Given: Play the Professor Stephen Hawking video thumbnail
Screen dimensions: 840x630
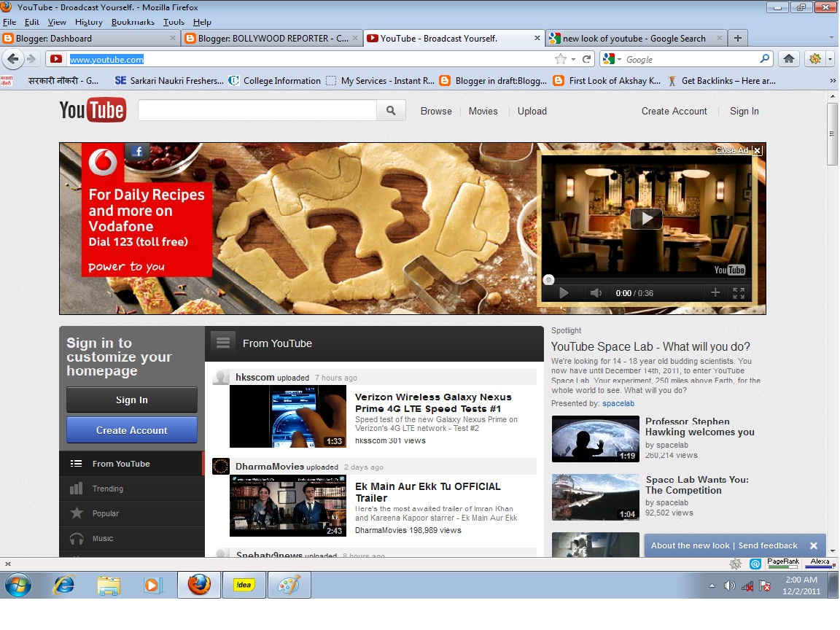Looking at the screenshot, I should coord(596,438).
